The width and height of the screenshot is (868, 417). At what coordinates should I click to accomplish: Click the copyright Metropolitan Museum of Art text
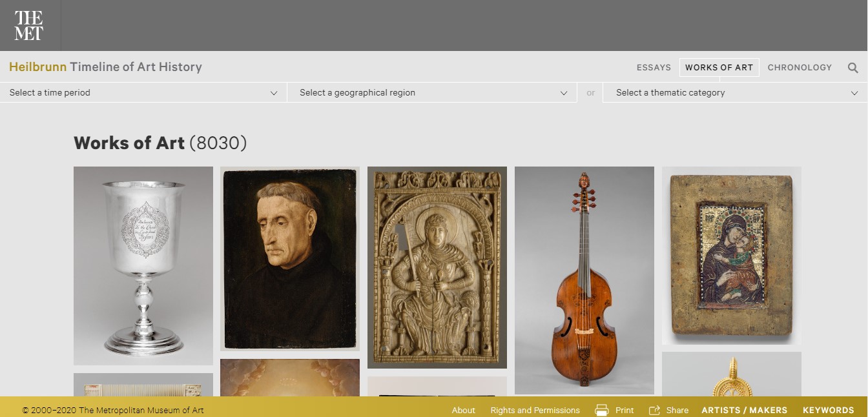click(x=113, y=410)
